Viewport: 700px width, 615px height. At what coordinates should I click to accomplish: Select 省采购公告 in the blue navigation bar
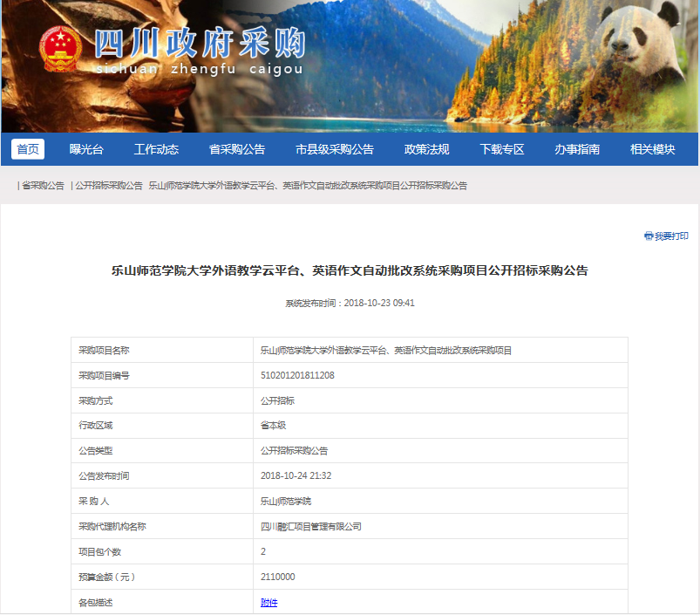[237, 149]
